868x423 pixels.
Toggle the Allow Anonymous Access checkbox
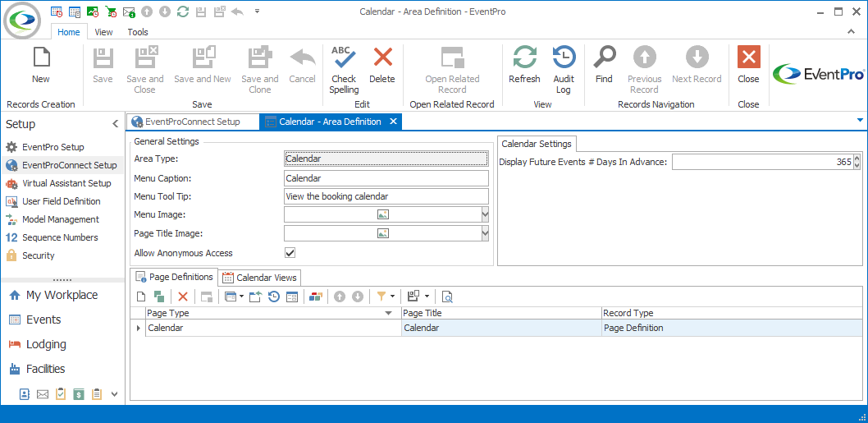[290, 253]
